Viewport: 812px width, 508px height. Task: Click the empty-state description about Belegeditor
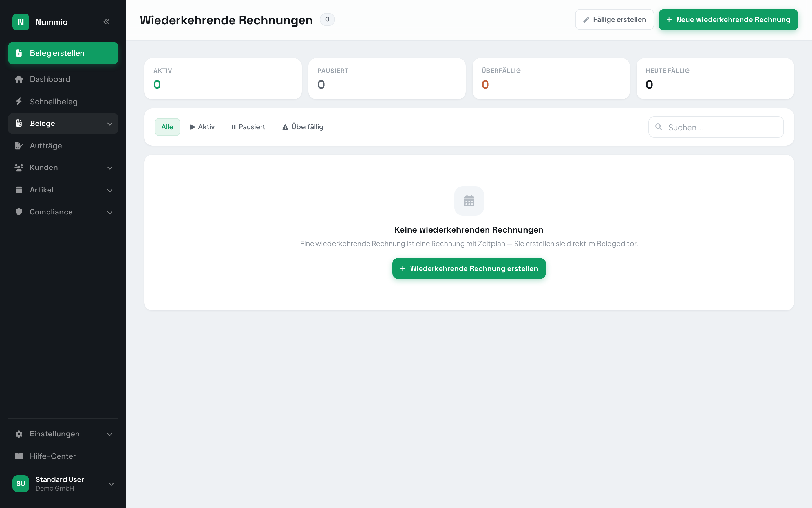click(x=469, y=244)
